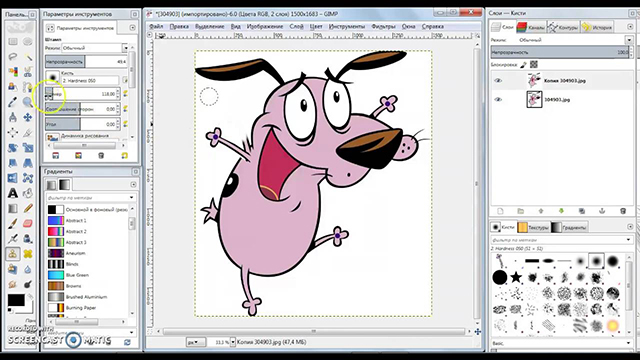Adjust the layer Непрозрачность slider

(x=560, y=52)
